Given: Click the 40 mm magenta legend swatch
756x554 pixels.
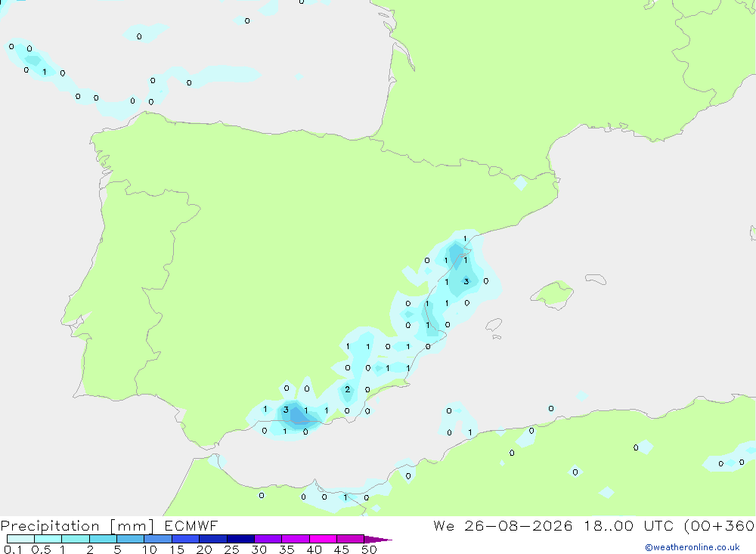Looking at the screenshot, I should 323,539.
